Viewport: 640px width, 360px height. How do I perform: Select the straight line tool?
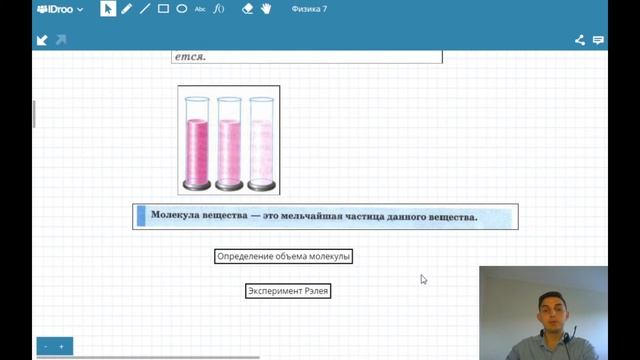pyautogui.click(x=144, y=9)
